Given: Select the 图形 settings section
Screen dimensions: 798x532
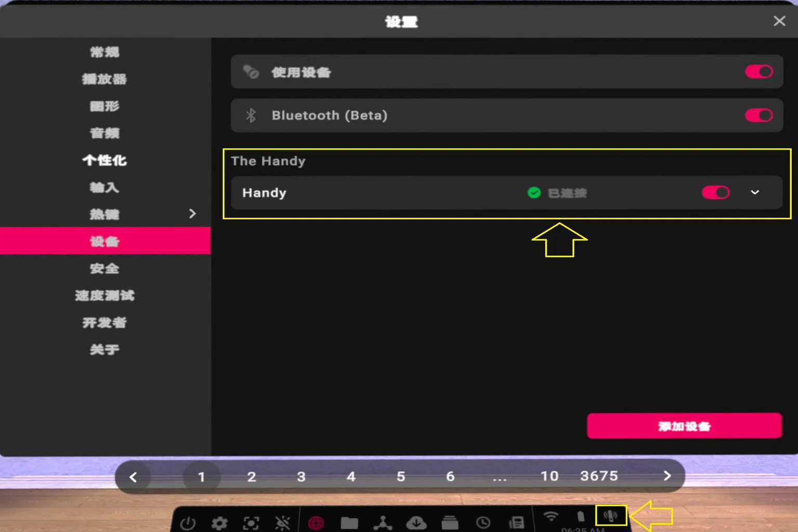Looking at the screenshot, I should point(104,106).
